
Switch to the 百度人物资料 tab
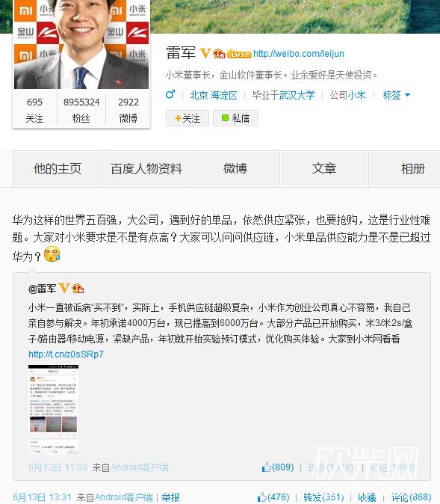146,168
